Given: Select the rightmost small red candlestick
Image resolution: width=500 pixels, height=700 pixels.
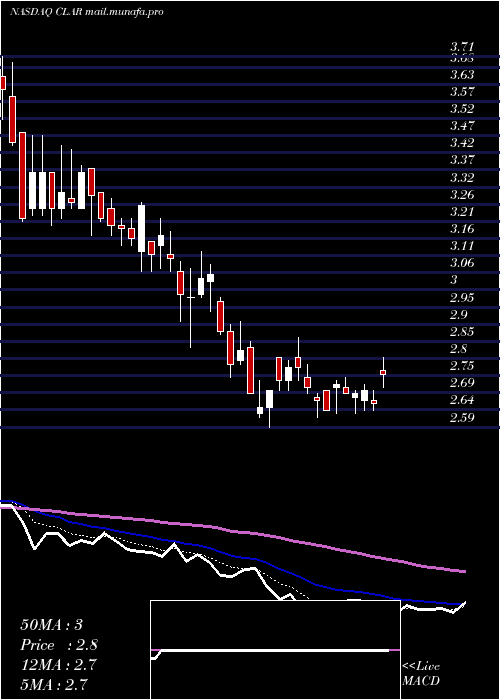Looking at the screenshot, I should click(383, 372).
